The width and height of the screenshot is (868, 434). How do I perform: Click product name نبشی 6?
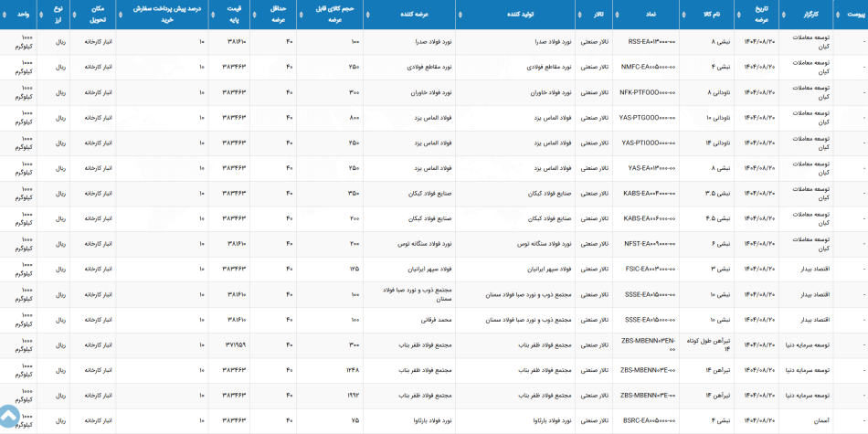point(722,244)
